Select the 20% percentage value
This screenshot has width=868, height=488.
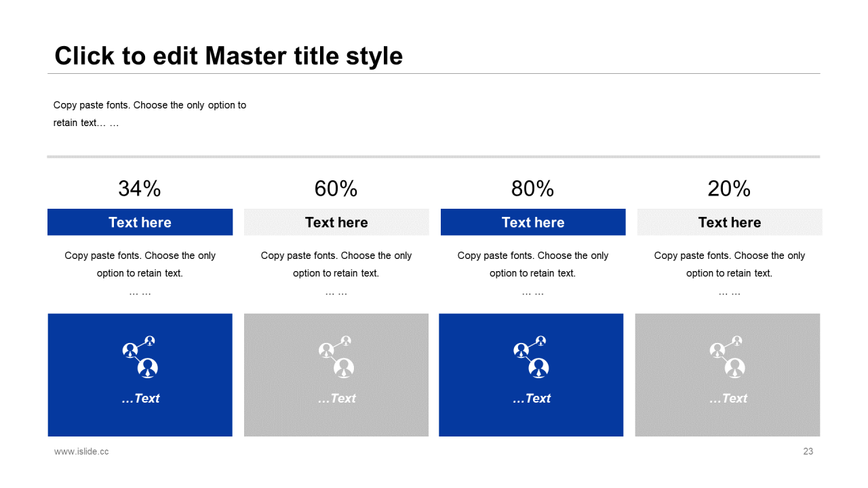[x=729, y=188]
